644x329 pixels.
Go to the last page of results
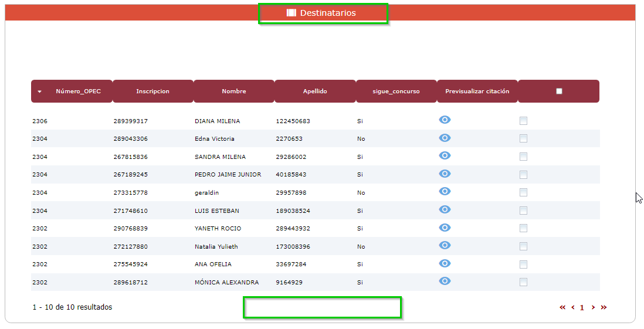tap(604, 307)
